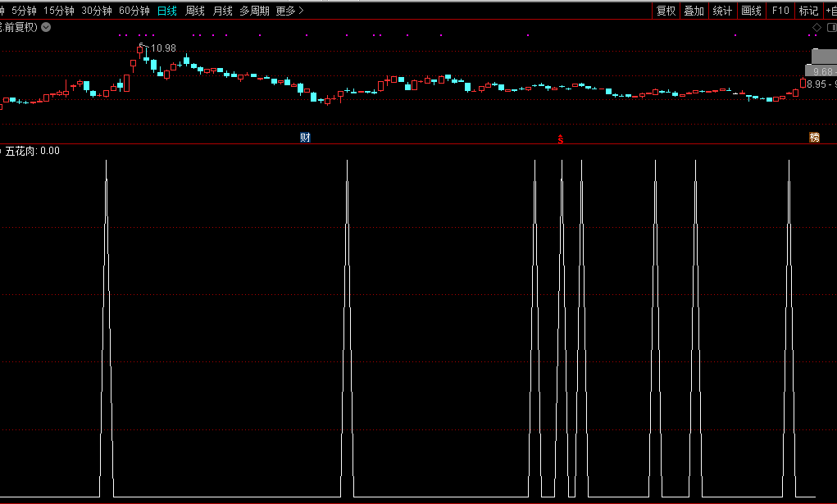The image size is (837, 504).
Task: Click the 统计 statistics button
Action: 722,11
